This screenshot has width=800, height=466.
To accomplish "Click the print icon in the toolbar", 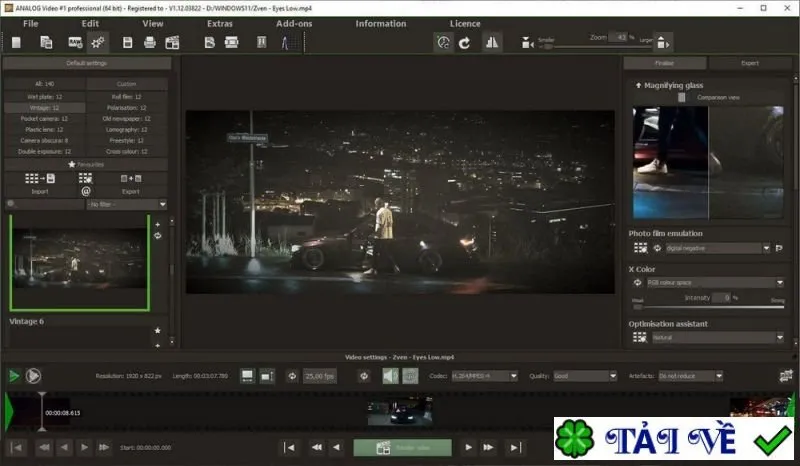I will tap(149, 42).
